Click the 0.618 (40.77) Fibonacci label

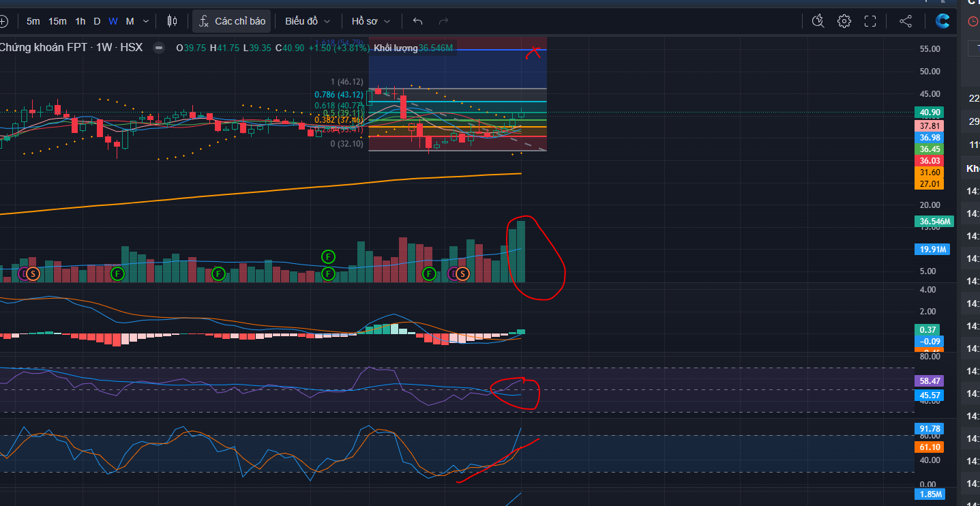(x=339, y=106)
